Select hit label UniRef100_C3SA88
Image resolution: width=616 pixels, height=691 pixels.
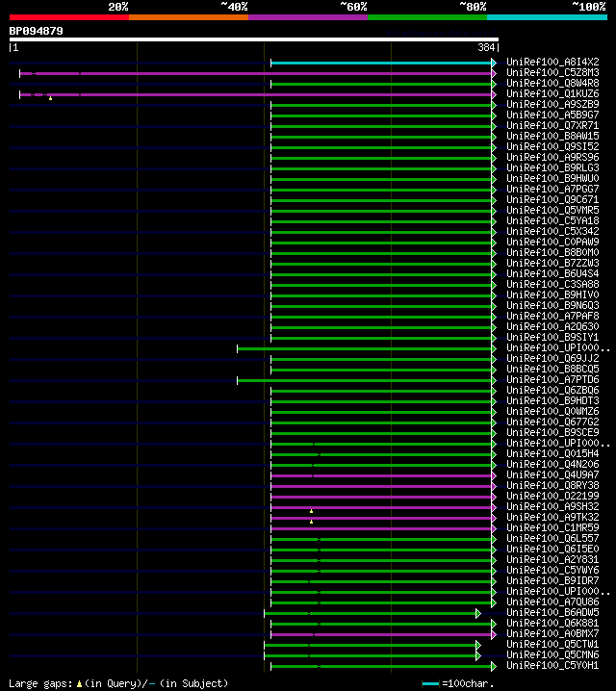coord(552,284)
